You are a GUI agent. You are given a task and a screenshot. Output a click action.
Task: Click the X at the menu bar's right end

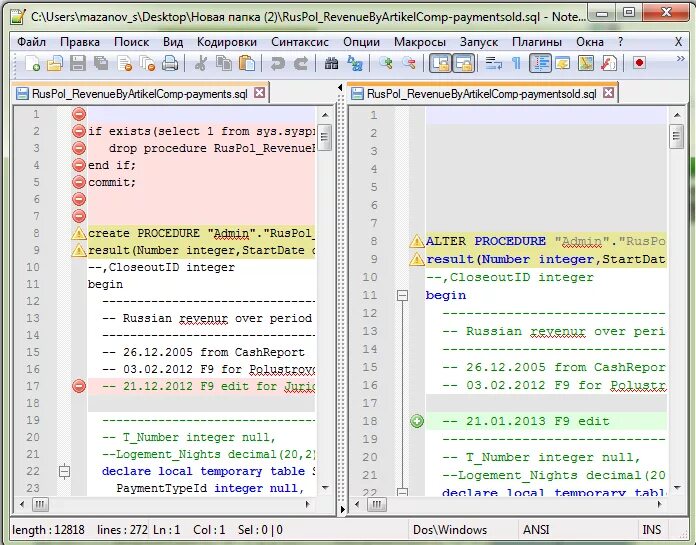click(x=678, y=42)
